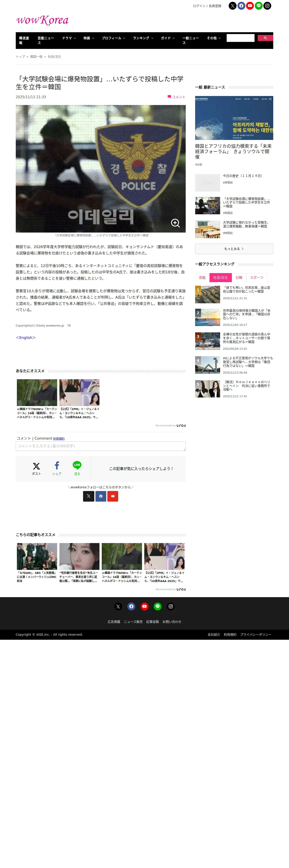Expand the 映画 menu
Screen dimensions: 289x868
tap(89, 38)
